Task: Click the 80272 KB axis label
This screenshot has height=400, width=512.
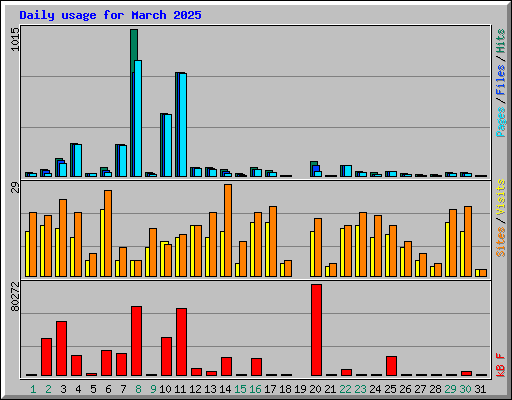Action: (x=15, y=297)
